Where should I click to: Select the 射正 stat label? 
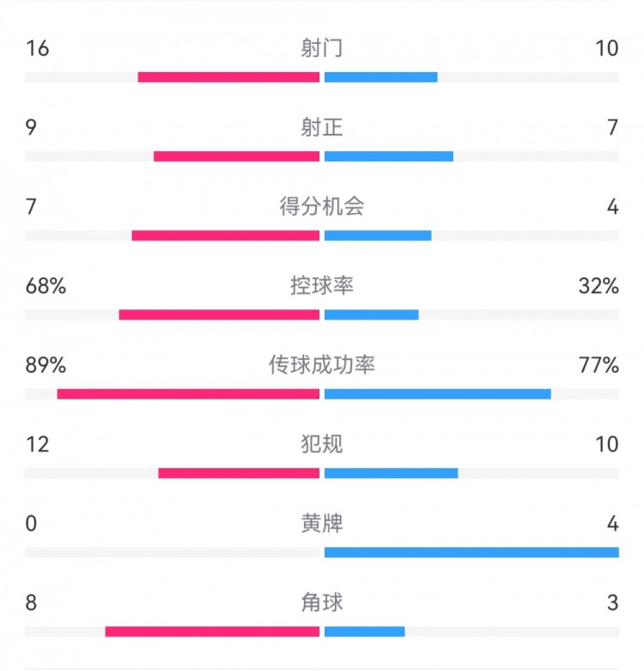(x=322, y=128)
